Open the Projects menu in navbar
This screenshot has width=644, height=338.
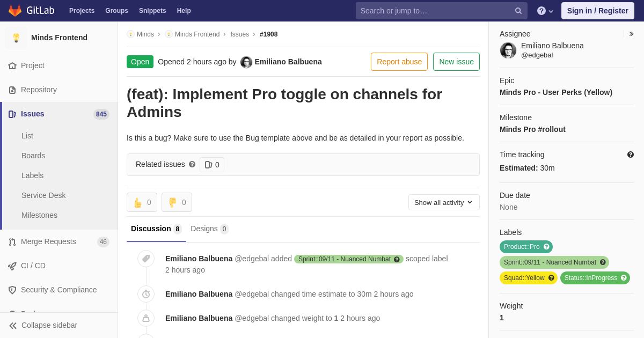click(82, 11)
